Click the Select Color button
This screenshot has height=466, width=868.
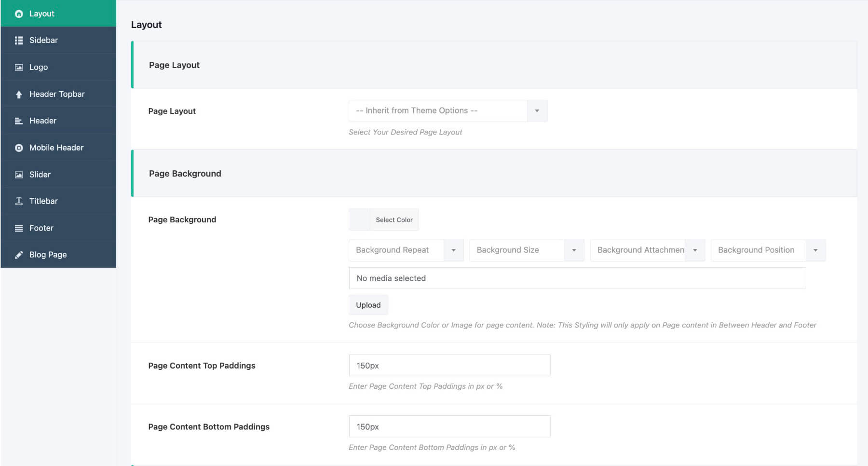pyautogui.click(x=394, y=219)
